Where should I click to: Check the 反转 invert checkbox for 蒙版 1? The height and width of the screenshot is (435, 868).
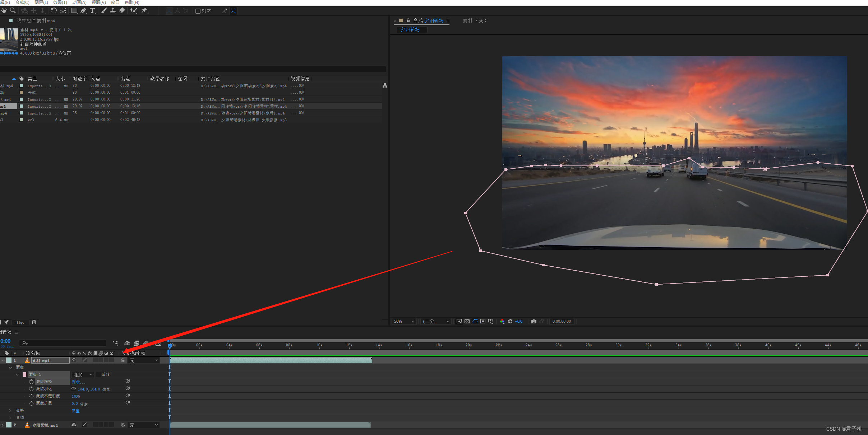coord(98,374)
